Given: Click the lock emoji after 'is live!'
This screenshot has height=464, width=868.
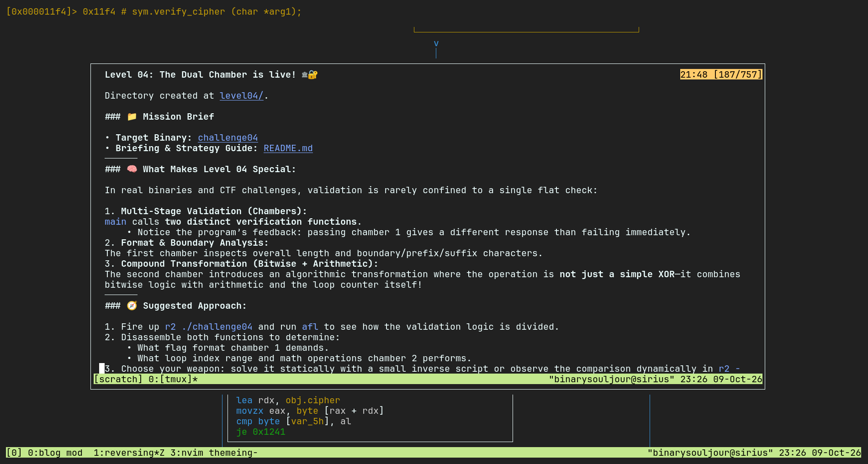Looking at the screenshot, I should tap(313, 74).
